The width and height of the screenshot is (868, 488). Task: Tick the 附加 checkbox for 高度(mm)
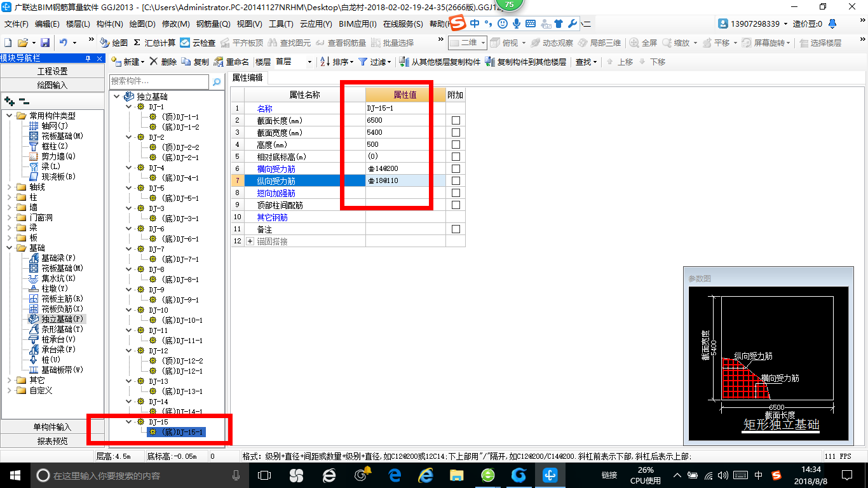tap(456, 145)
